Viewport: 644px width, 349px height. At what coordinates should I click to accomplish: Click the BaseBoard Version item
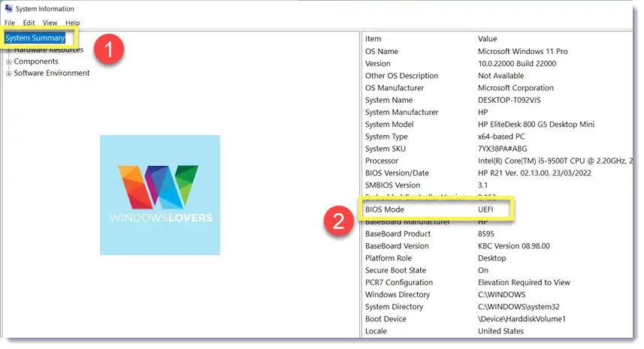pyautogui.click(x=397, y=246)
